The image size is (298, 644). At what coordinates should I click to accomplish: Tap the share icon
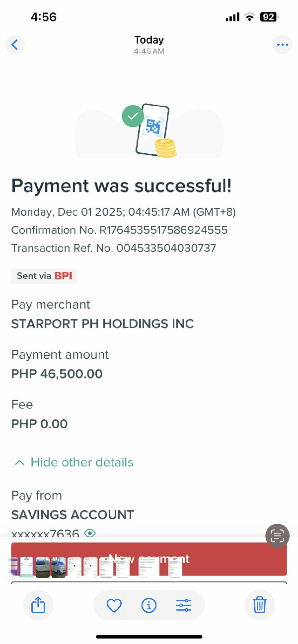click(38, 605)
